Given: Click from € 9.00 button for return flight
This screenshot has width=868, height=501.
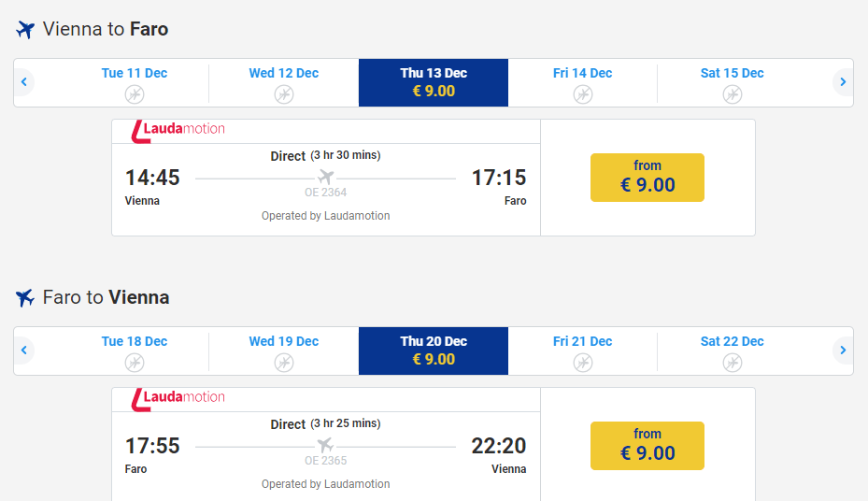Looking at the screenshot, I should (647, 446).
